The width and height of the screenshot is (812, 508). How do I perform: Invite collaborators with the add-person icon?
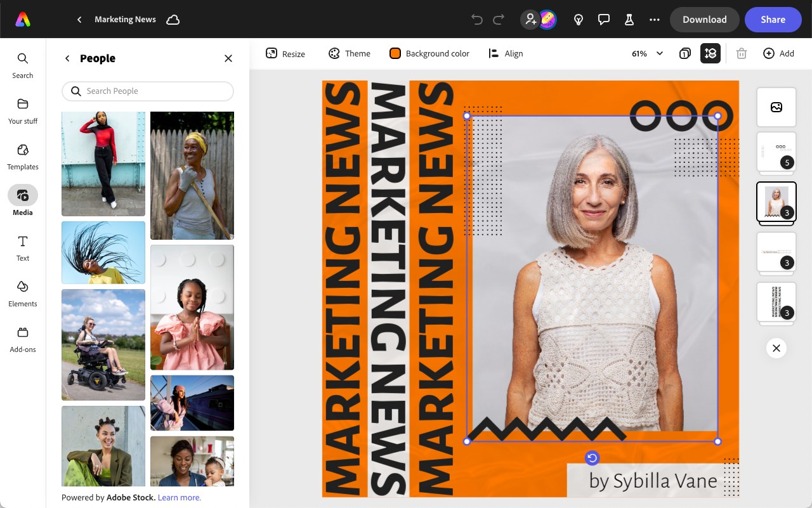coord(530,20)
